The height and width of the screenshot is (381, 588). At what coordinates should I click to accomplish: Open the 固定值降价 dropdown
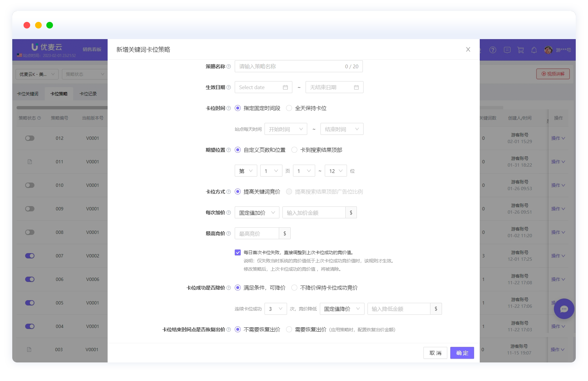342,309
